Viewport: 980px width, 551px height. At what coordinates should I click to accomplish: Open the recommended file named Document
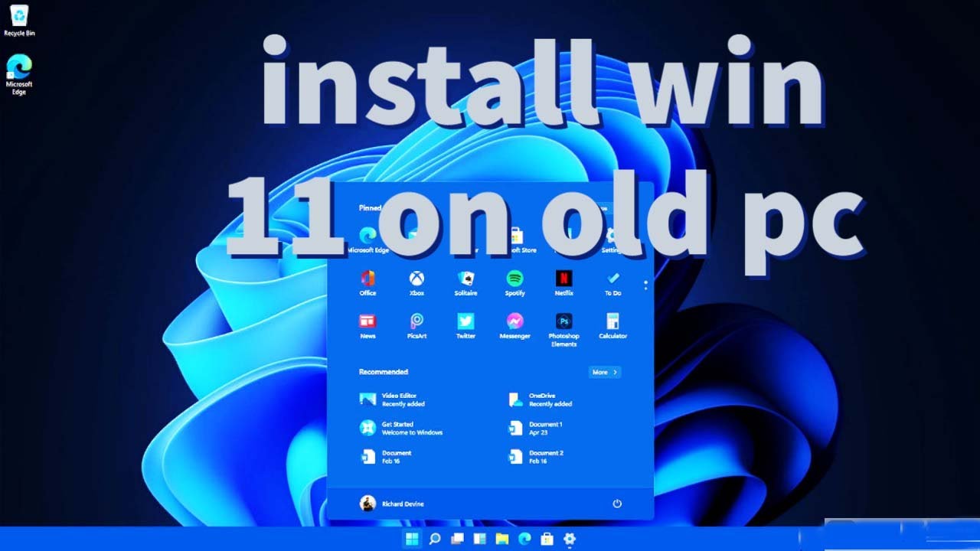[386, 457]
